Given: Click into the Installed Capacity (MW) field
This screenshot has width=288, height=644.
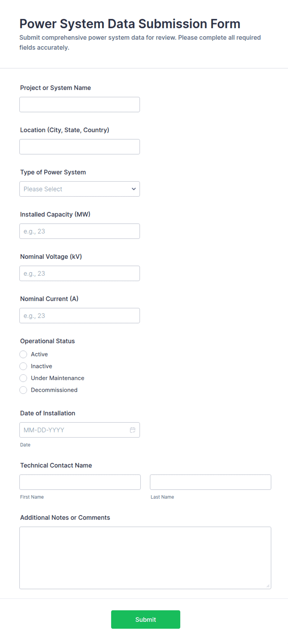Looking at the screenshot, I should pyautogui.click(x=80, y=231).
